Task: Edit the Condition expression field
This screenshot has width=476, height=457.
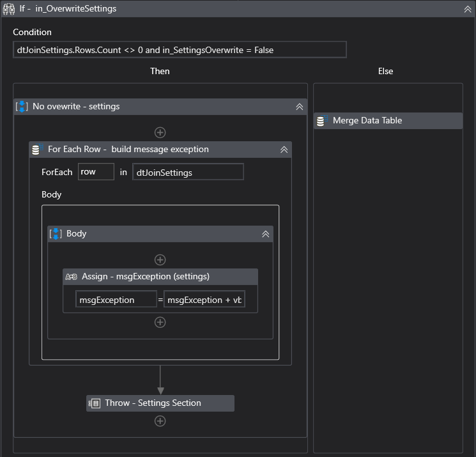Action: point(180,50)
